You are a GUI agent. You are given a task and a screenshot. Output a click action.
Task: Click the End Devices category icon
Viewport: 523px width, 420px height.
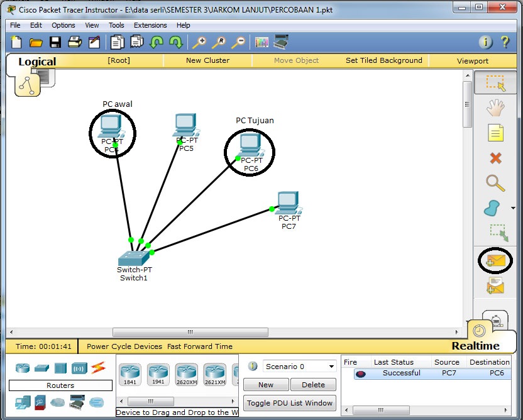coord(23,402)
